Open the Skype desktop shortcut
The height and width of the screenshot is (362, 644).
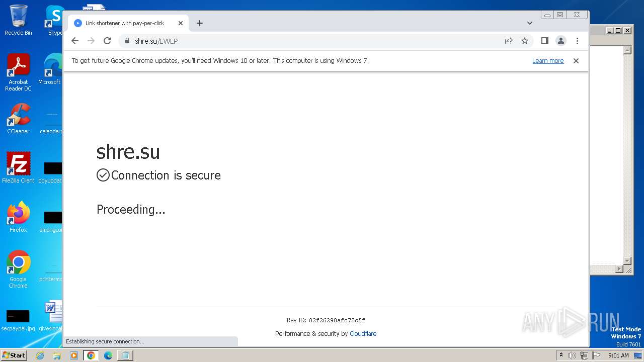coord(54,20)
